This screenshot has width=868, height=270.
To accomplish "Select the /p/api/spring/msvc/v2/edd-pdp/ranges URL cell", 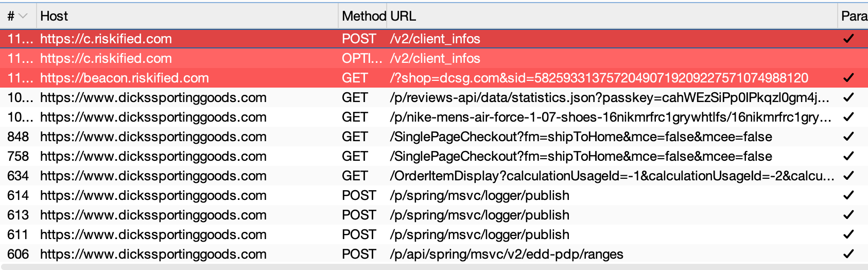I will [507, 254].
